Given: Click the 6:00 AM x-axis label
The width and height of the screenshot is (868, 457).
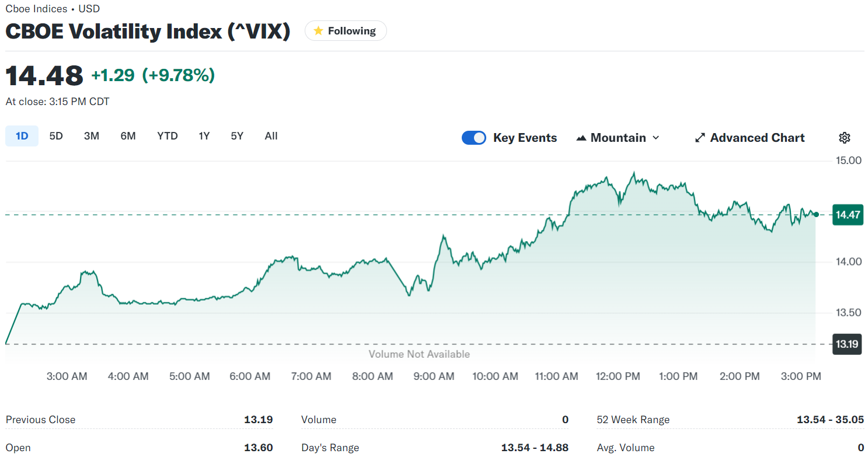Looking at the screenshot, I should tap(250, 376).
